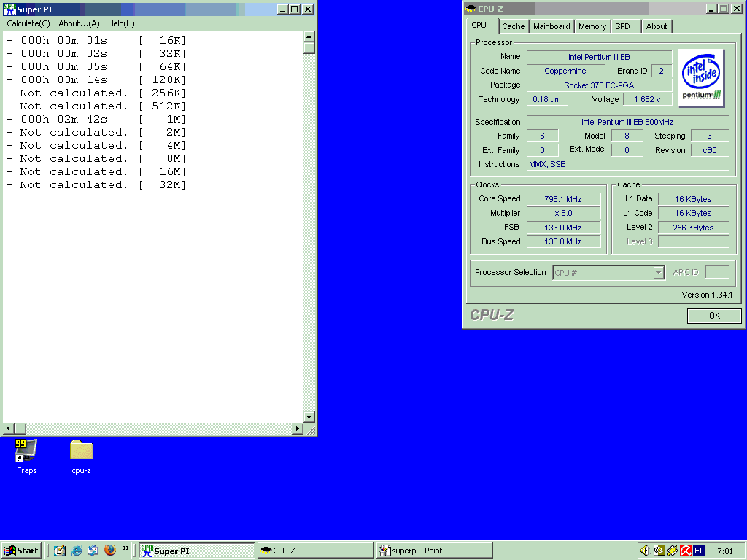The height and width of the screenshot is (560, 747).
Task: Click the Bus Speed value '133.0 MHz'
Action: [563, 241]
